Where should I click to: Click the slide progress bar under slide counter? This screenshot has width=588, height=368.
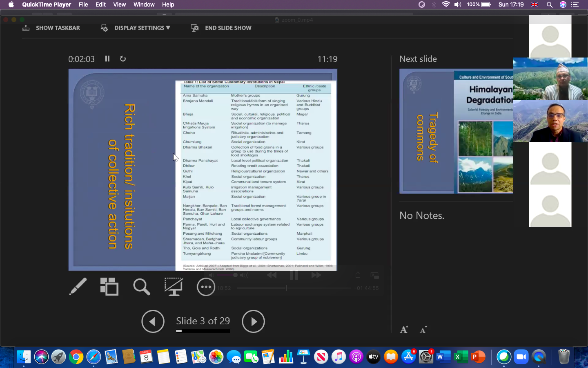[x=203, y=331]
